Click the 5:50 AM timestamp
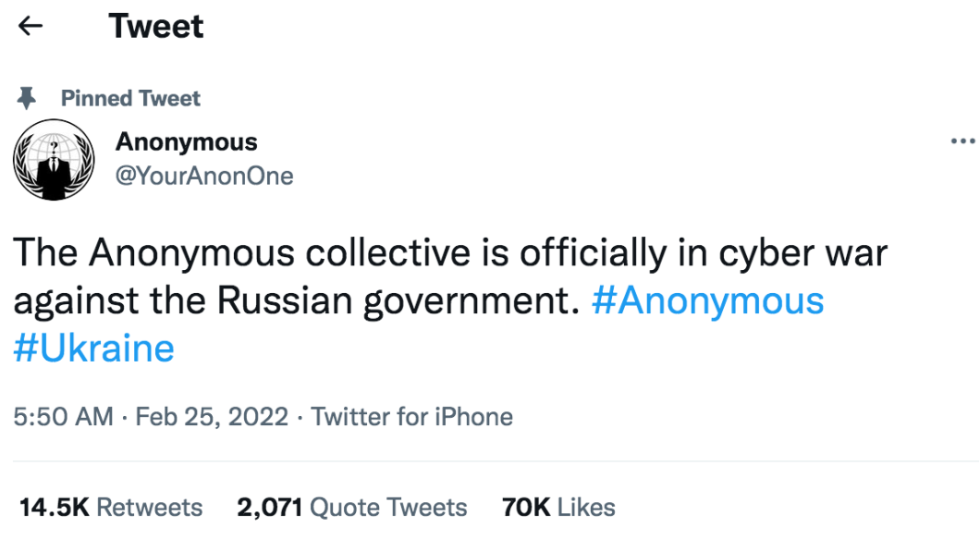 coord(63,417)
